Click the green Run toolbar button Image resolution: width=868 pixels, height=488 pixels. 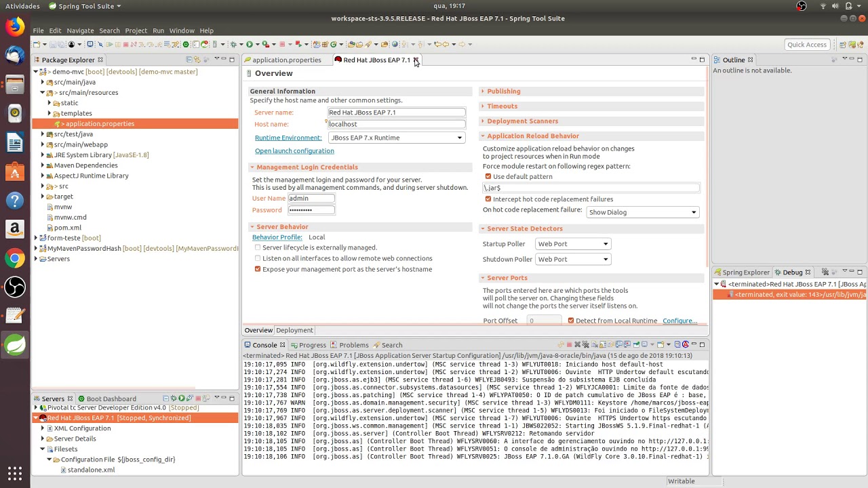click(250, 45)
